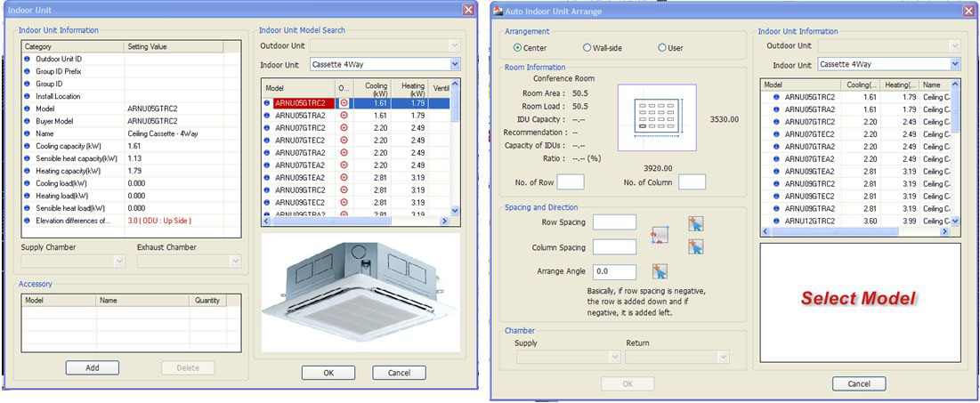Click Cancel in Auto Indoor Unit Arrange dialog
Screen dimensions: 980x403
pyautogui.click(x=858, y=383)
